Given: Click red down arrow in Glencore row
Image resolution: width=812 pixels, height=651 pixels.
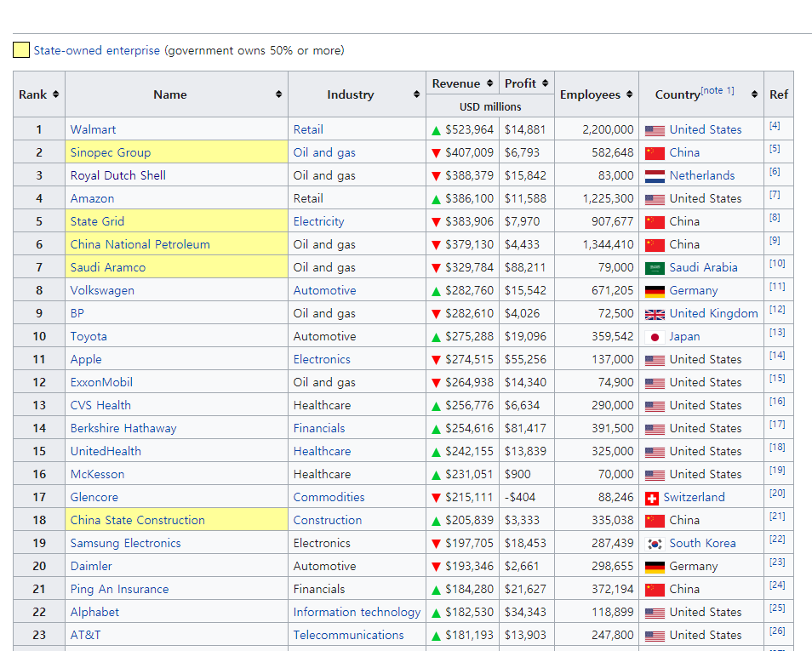Looking at the screenshot, I should click(x=436, y=498).
